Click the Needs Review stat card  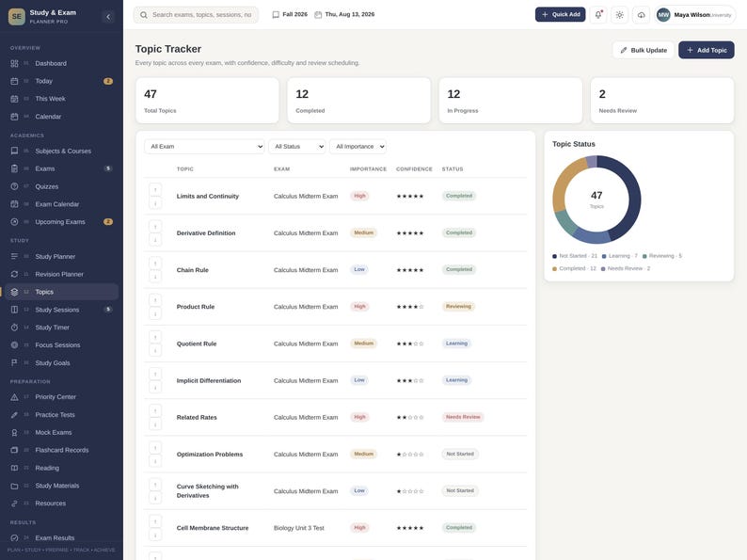click(662, 101)
